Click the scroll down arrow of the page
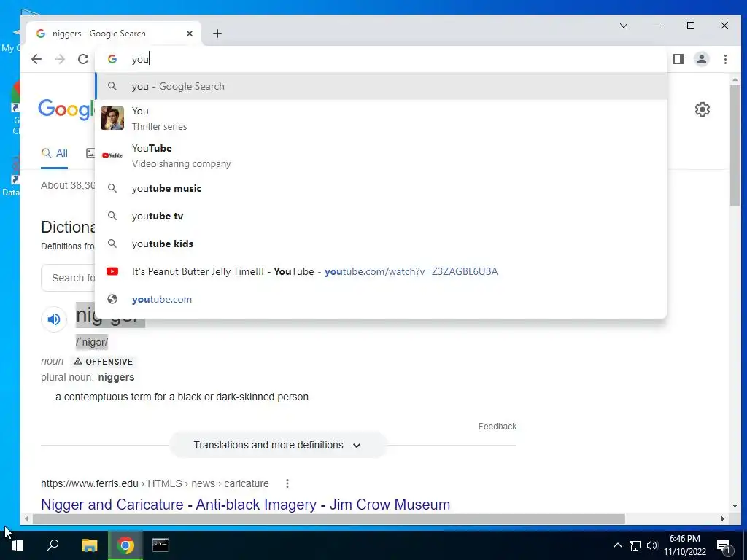This screenshot has height=560, width=747. tap(735, 506)
